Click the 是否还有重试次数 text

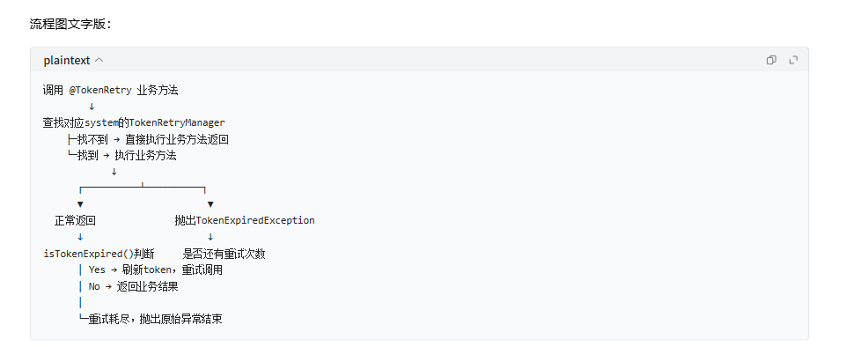point(224,254)
